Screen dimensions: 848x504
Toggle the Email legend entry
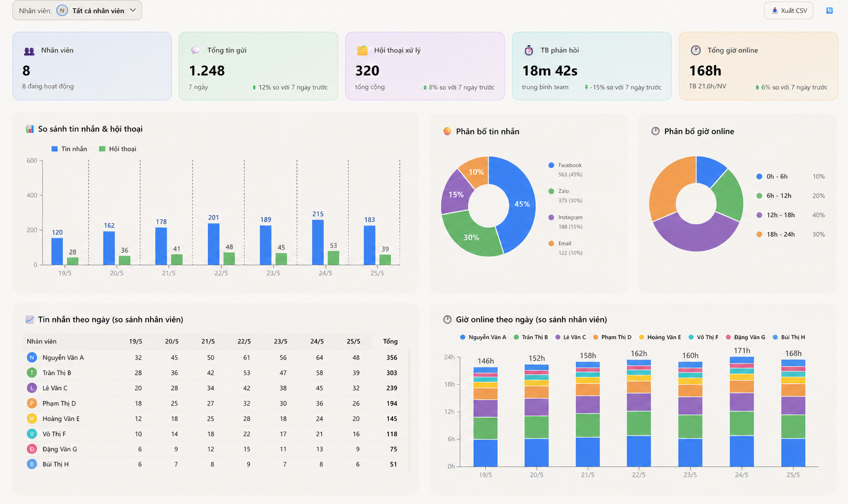point(566,248)
